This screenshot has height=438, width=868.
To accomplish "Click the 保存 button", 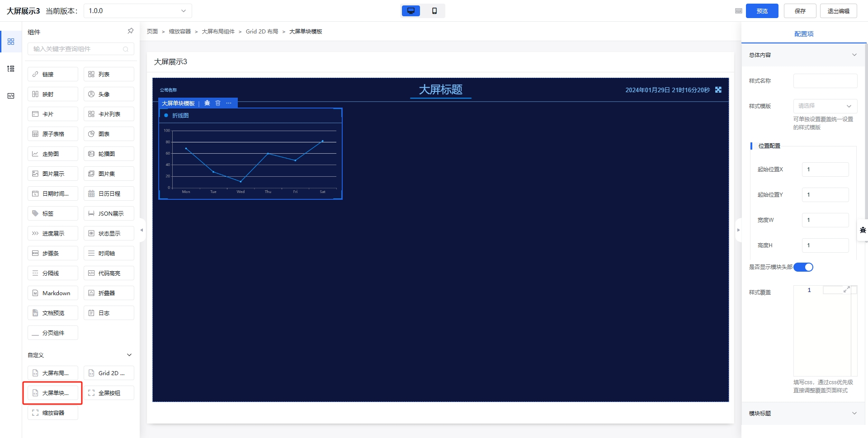I will pos(800,11).
